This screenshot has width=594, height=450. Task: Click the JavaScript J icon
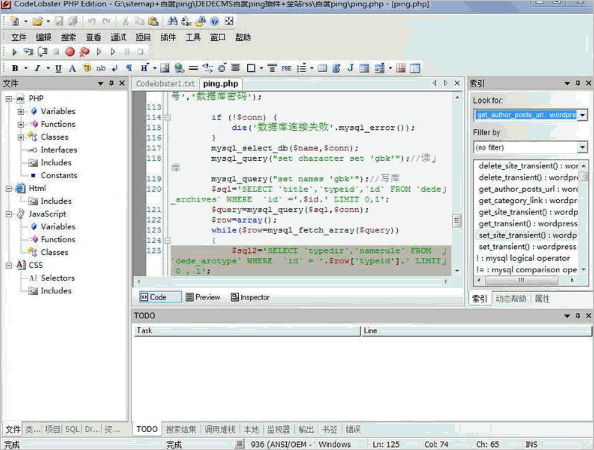(x=350, y=68)
